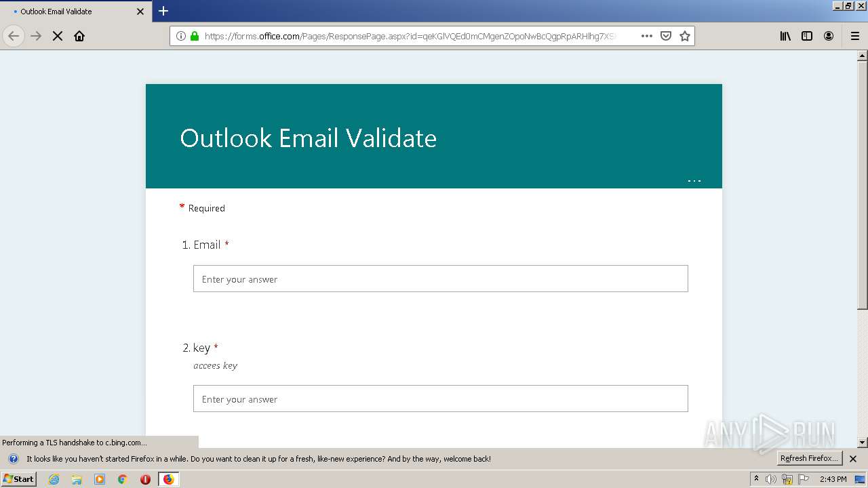Viewport: 868px width, 488px height.
Task: Launch Chrome from the taskbar
Action: [x=123, y=479]
